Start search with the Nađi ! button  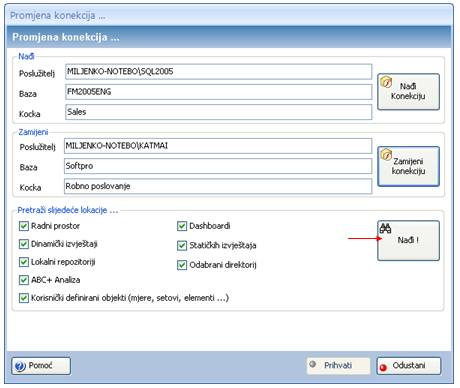[x=408, y=240]
